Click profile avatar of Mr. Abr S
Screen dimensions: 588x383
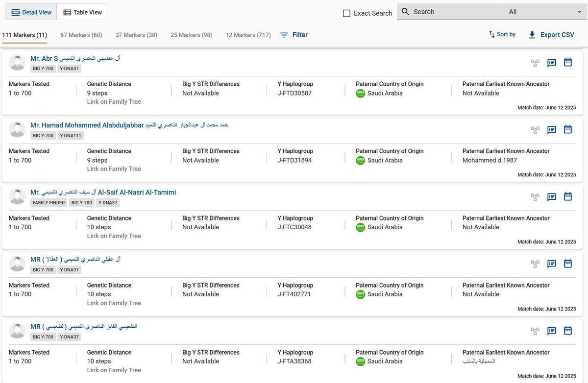tap(18, 63)
